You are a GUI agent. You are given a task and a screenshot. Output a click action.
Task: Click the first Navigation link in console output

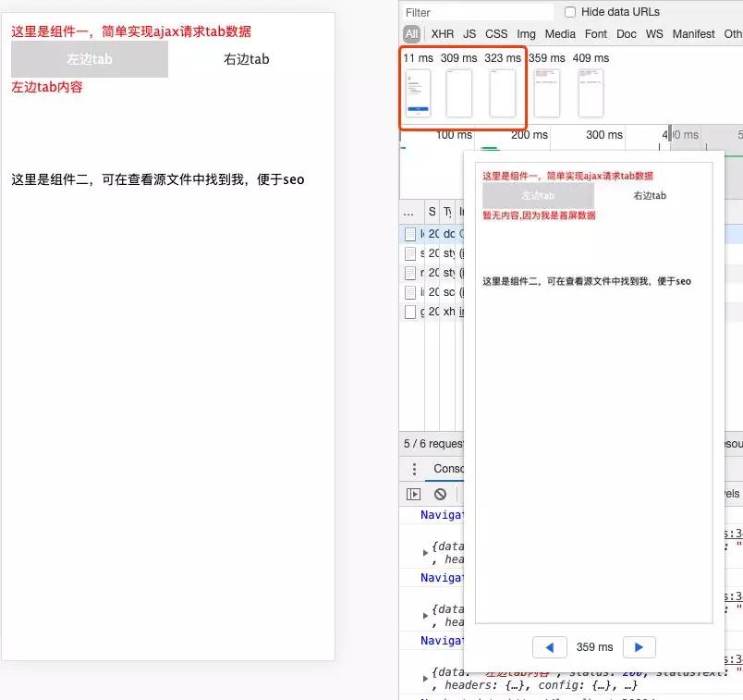[442, 514]
